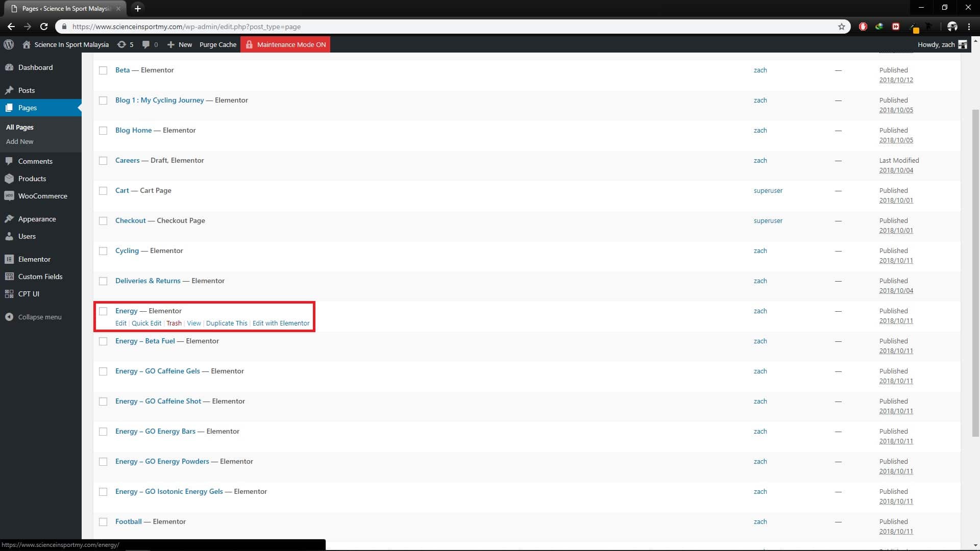Image resolution: width=980 pixels, height=551 pixels.
Task: Click View under Energy
Action: click(x=194, y=323)
